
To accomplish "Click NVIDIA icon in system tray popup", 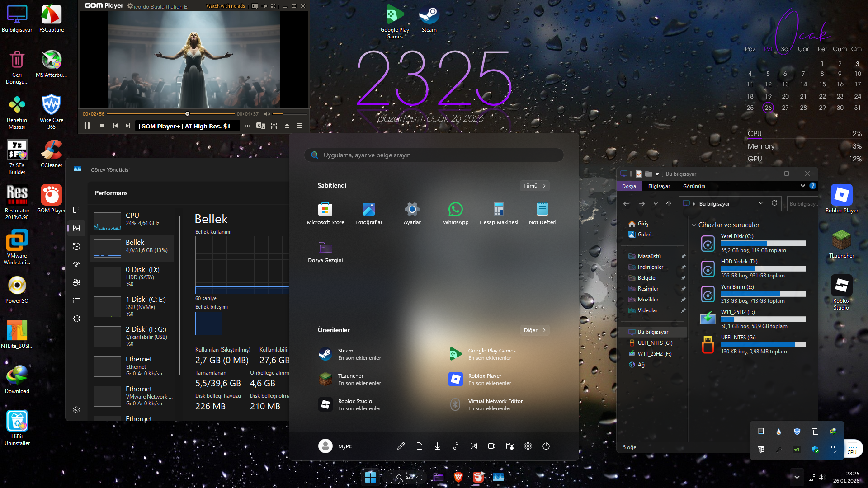I will point(797,450).
